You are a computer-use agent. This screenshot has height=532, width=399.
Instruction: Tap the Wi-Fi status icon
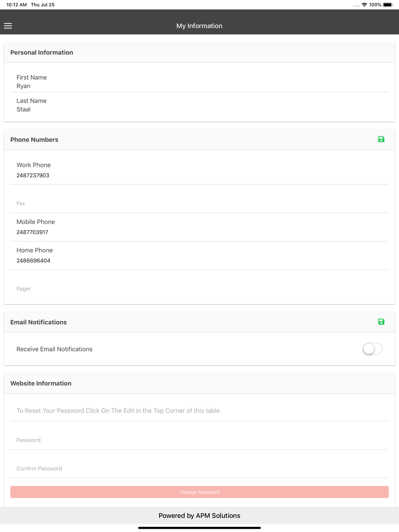point(364,5)
